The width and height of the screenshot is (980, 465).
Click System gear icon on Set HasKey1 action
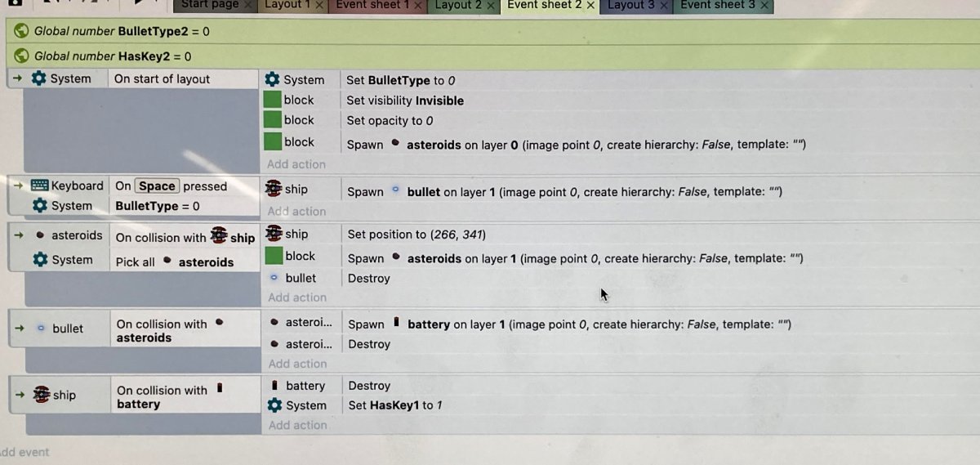tap(274, 405)
